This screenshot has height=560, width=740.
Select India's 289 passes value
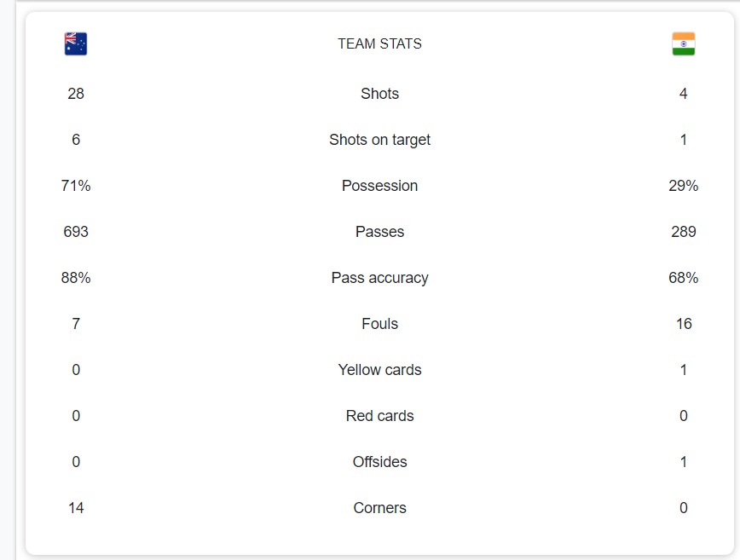point(684,232)
